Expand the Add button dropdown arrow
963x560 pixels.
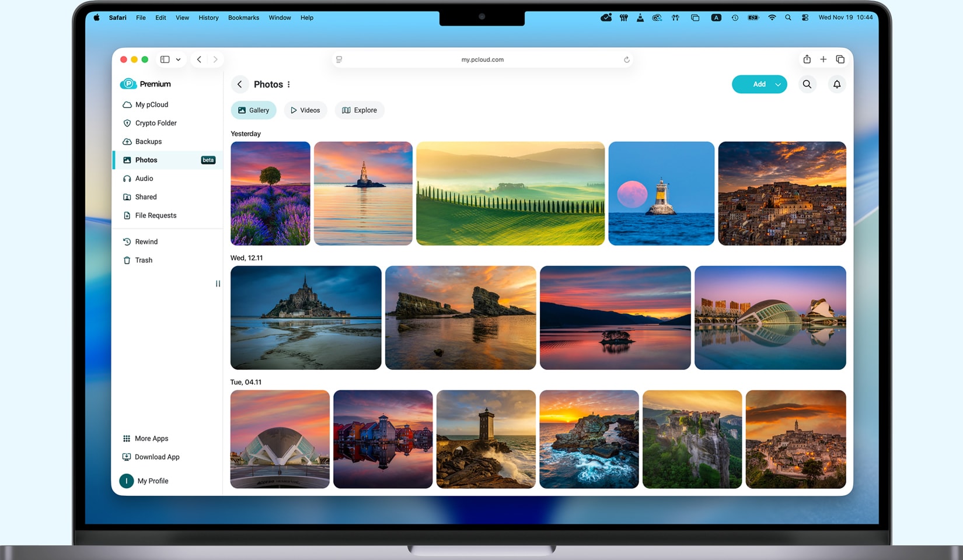point(777,85)
